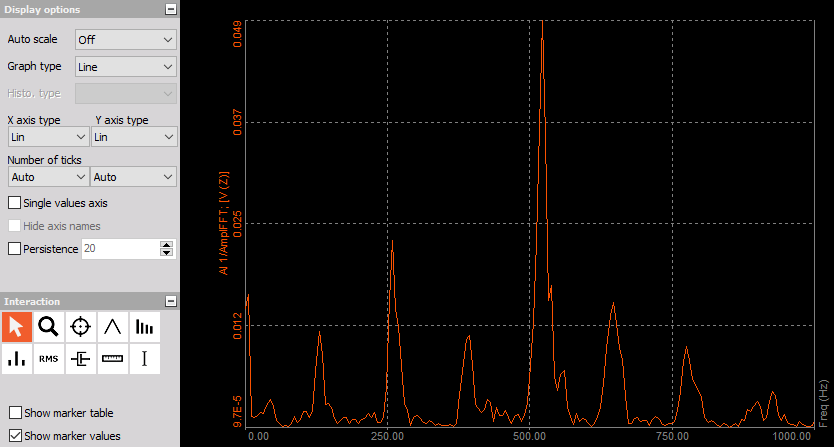Open the Graph type dropdown
This screenshot has width=834, height=447.
[x=126, y=67]
